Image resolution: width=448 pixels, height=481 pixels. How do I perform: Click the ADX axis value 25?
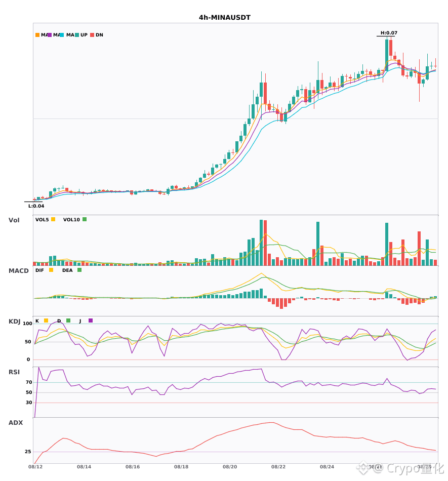tap(28, 452)
